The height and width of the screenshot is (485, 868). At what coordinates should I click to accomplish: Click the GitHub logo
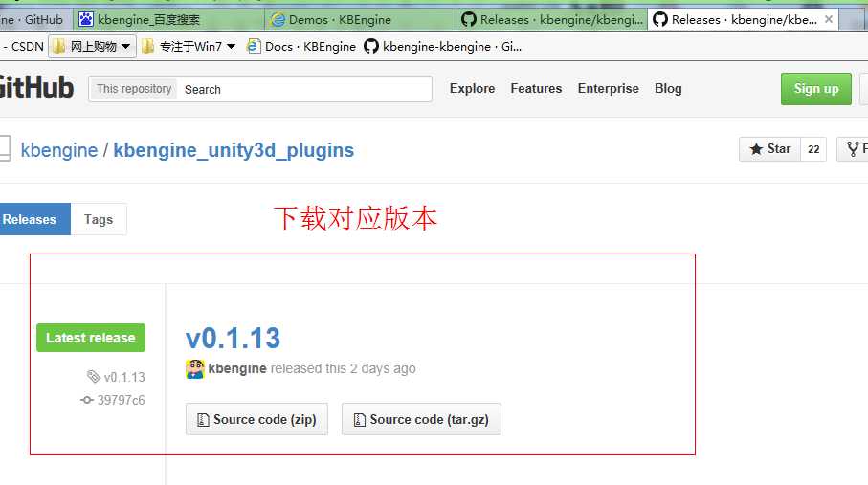[36, 87]
